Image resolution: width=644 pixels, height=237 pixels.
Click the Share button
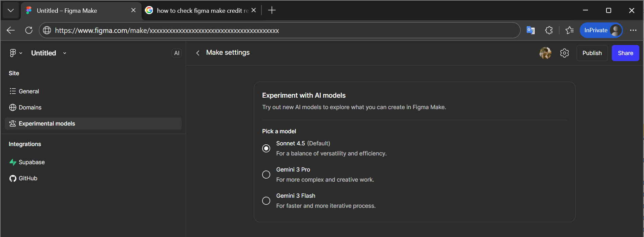click(x=626, y=53)
